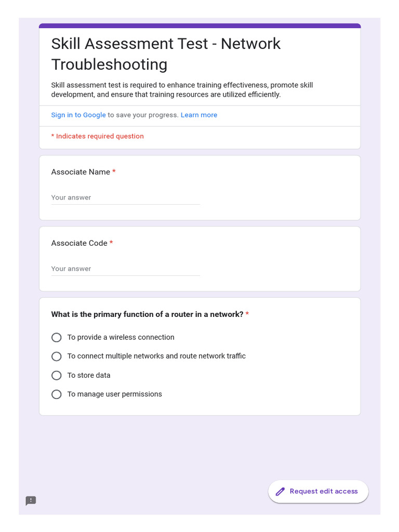Click the router primary function question text
This screenshot has height=532, width=399.
click(147, 314)
